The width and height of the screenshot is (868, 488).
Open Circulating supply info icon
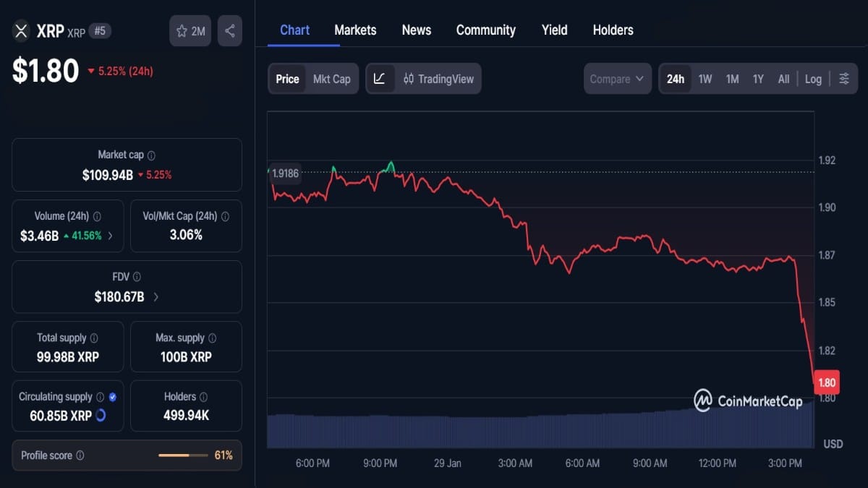pyautogui.click(x=100, y=397)
